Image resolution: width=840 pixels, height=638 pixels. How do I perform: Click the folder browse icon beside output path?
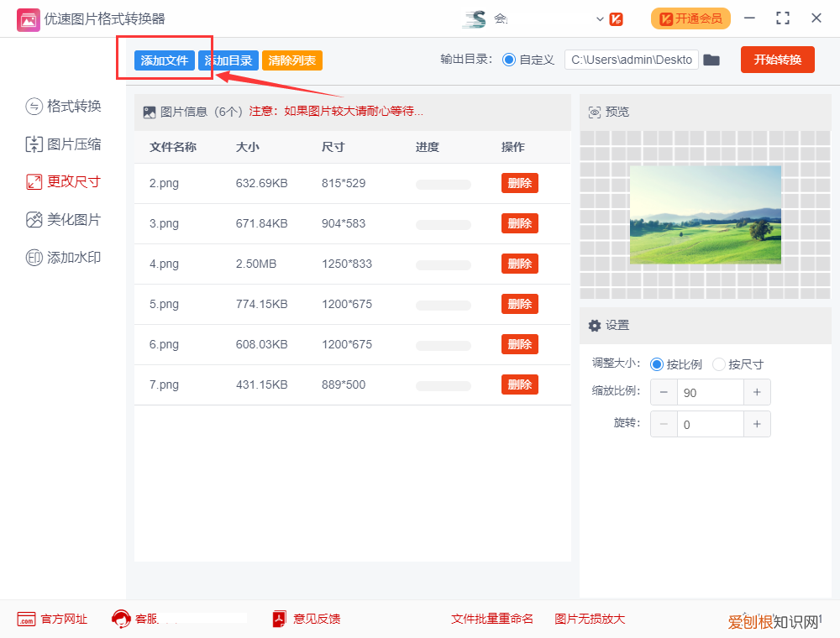click(x=711, y=60)
